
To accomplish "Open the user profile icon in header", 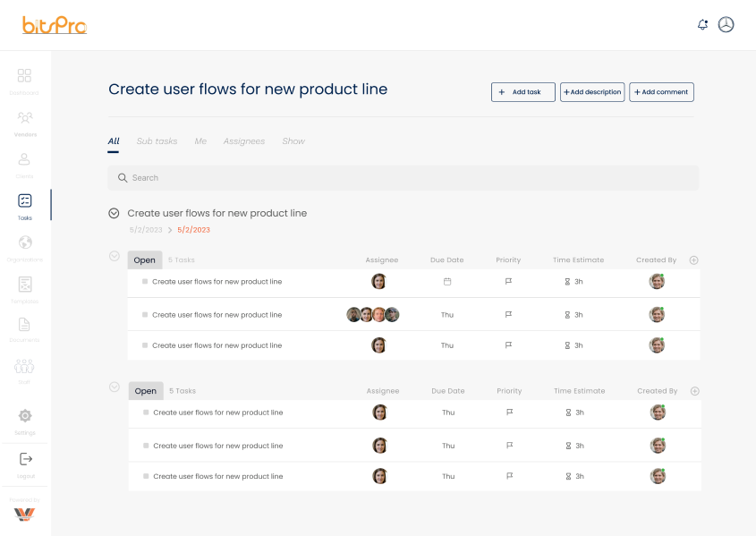I will coord(726,24).
